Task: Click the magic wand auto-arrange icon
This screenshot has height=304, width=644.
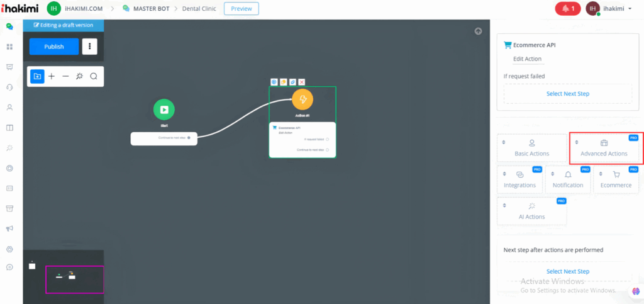Action: point(79,76)
